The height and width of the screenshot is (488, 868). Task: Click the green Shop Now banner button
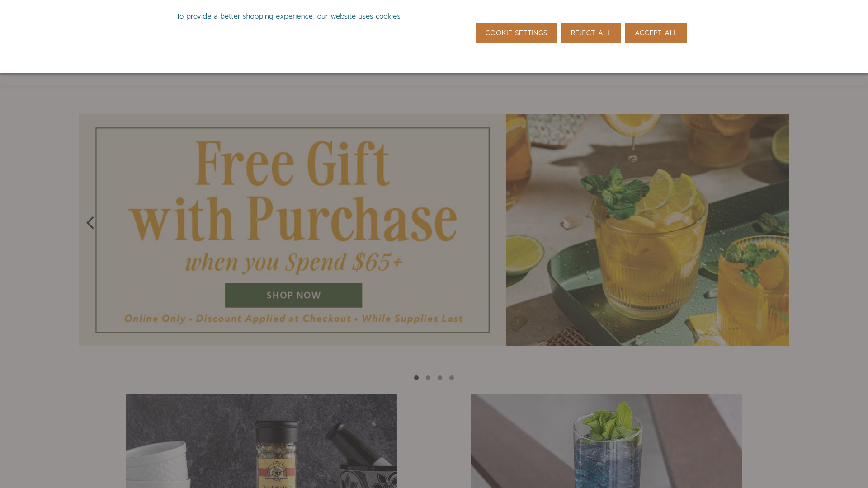click(x=293, y=295)
